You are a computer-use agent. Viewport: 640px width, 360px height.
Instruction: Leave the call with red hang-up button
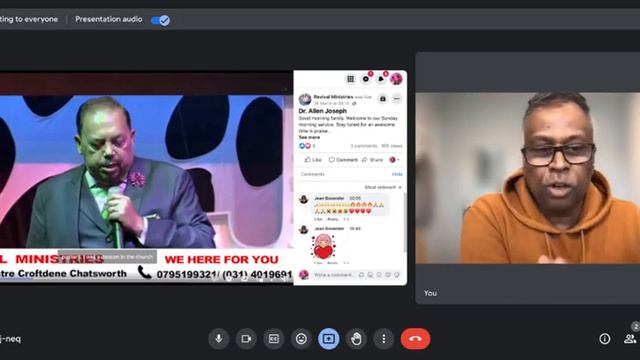[416, 339]
